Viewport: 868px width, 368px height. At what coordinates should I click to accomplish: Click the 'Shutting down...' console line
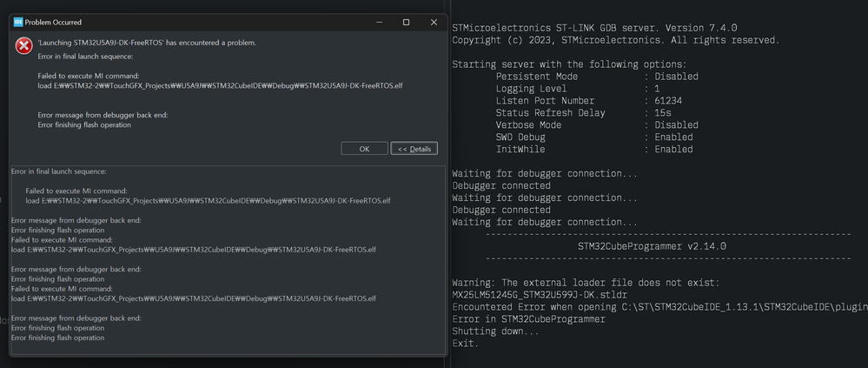tap(495, 331)
